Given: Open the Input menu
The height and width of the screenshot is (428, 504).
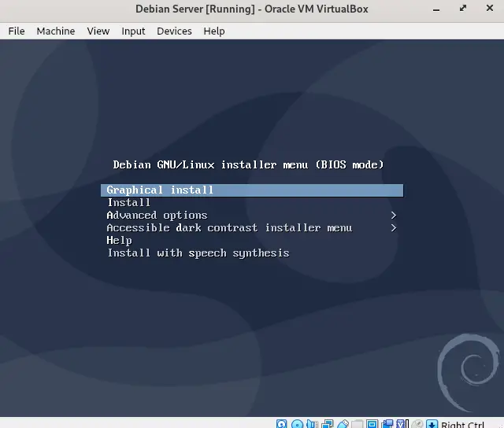Looking at the screenshot, I should click(x=133, y=31).
